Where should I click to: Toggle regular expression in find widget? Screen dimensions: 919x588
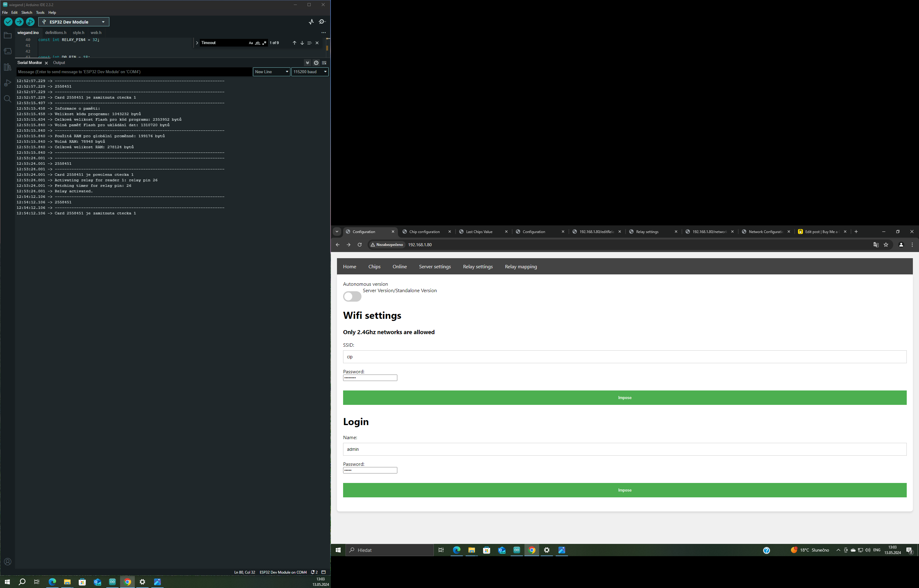point(265,43)
